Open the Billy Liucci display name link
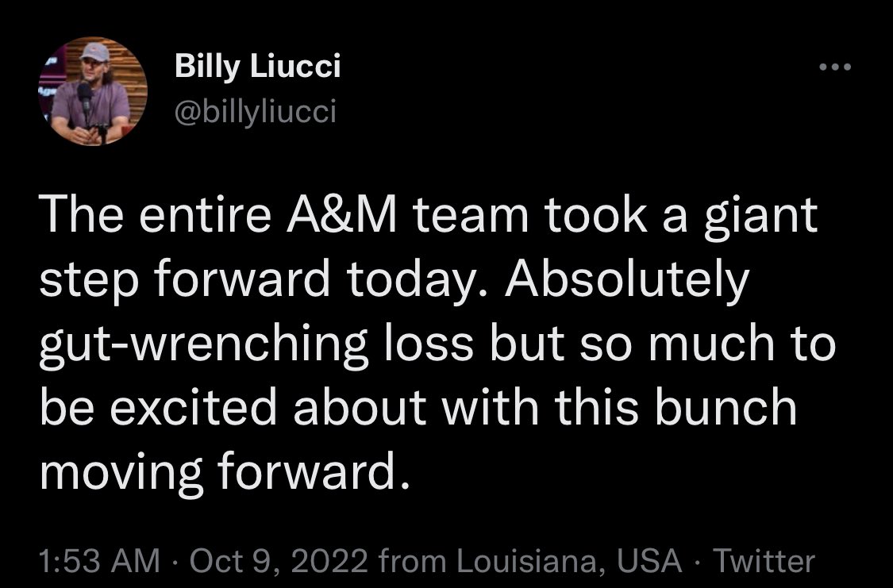The image size is (893, 588). click(x=257, y=66)
